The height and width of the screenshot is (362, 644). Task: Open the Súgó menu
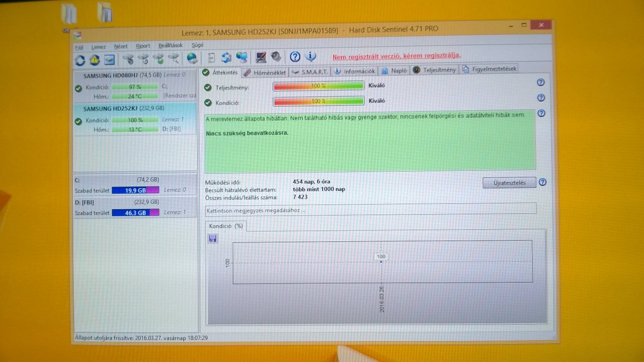click(198, 45)
